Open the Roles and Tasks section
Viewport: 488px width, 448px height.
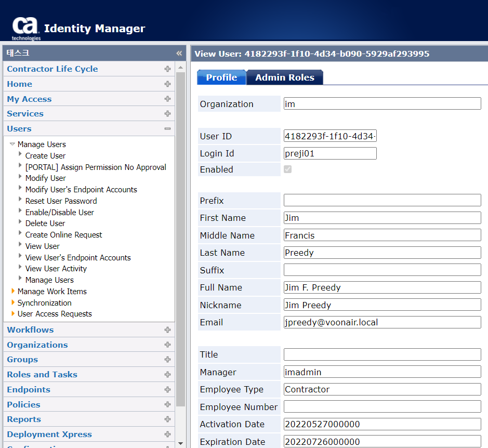click(x=42, y=375)
